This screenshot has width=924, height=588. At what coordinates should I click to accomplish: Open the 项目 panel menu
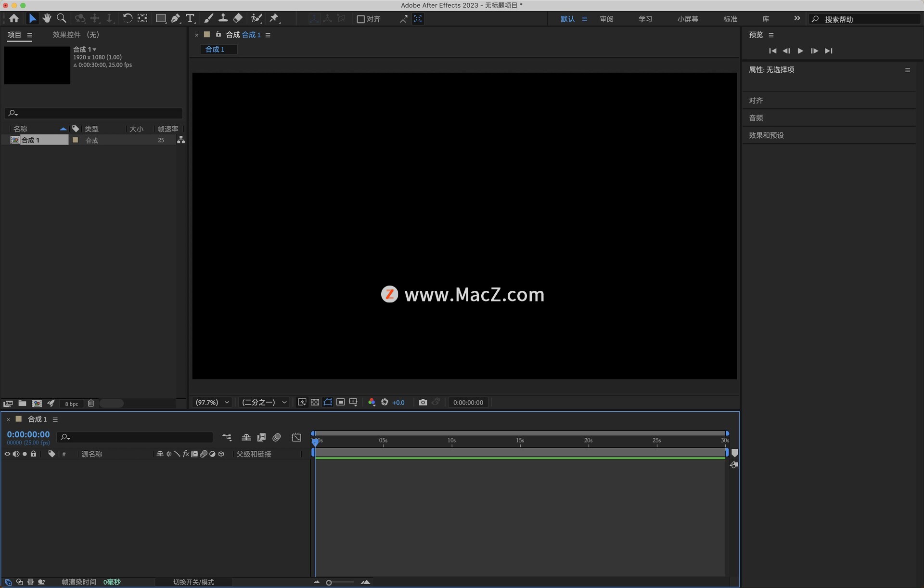click(x=29, y=35)
